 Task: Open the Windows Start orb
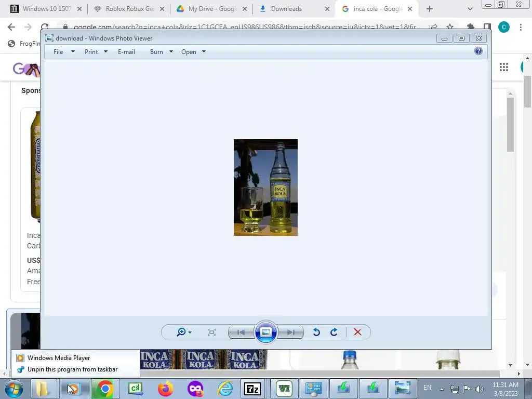14,389
